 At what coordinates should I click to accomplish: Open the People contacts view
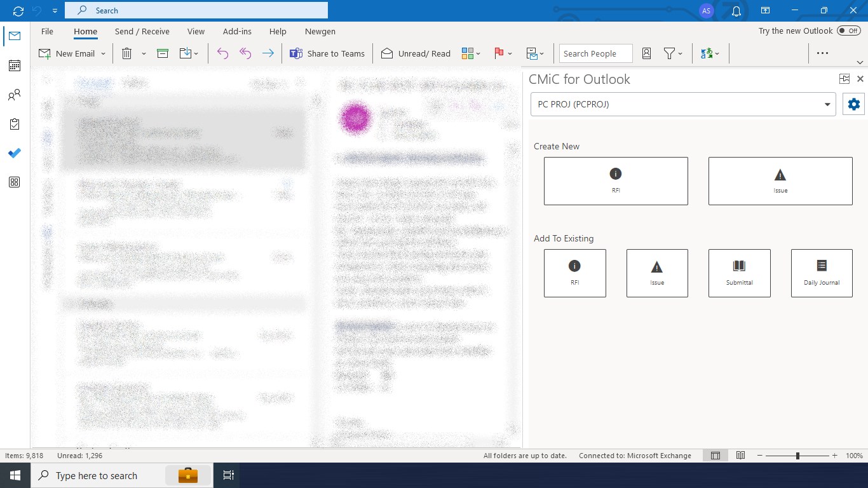pyautogui.click(x=15, y=95)
